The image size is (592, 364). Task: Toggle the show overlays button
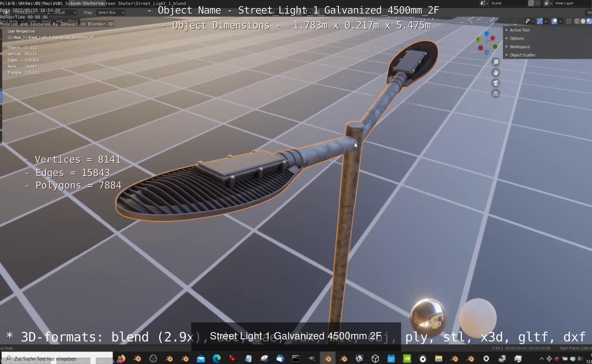point(554,21)
